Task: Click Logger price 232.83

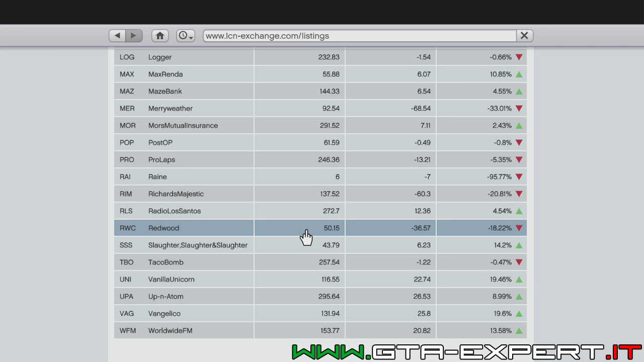Action: coord(329,57)
